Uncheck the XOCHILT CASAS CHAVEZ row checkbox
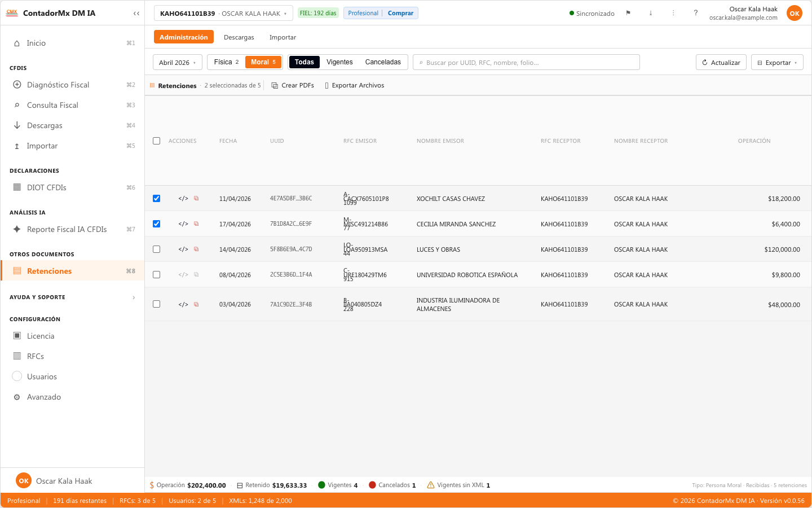The height and width of the screenshot is (508, 812). point(157,199)
